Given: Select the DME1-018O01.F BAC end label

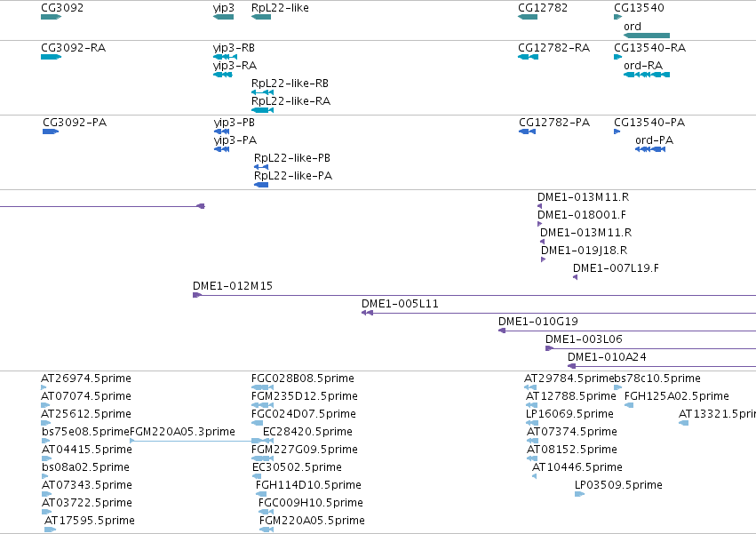Looking at the screenshot, I should point(582,215).
